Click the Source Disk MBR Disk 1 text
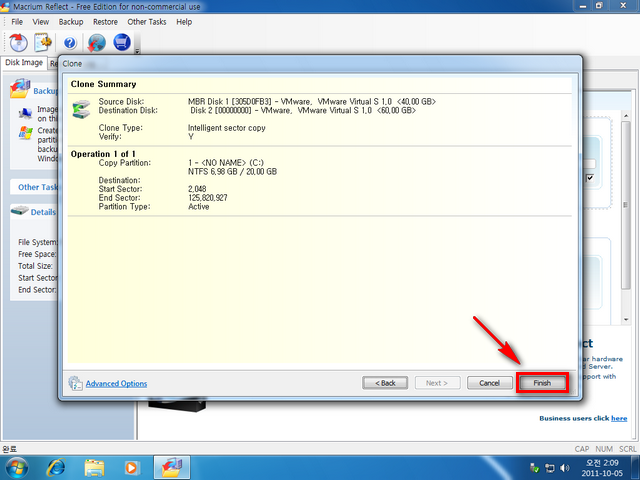 pyautogui.click(x=312, y=101)
